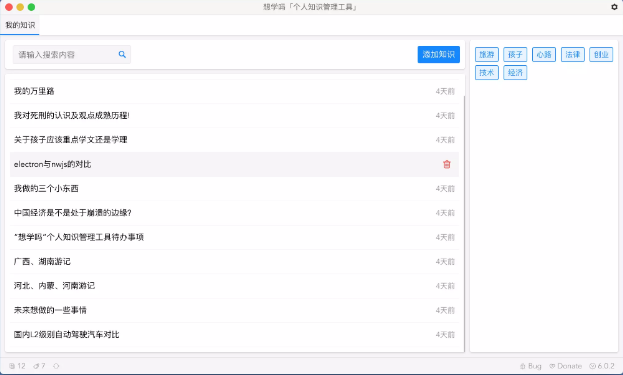The height and width of the screenshot is (375, 623).
Task: Toggle the 孩子 tag filter
Action: point(515,54)
